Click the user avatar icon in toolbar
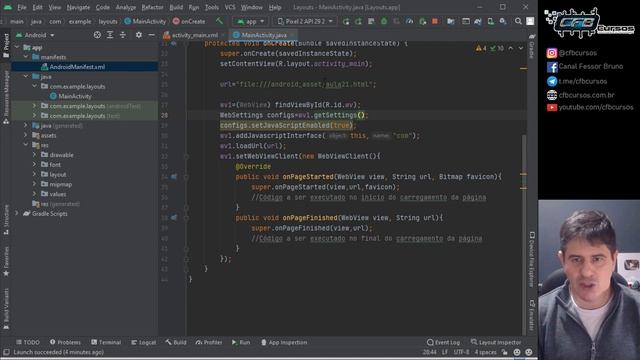640x360 pixels. [530, 21]
